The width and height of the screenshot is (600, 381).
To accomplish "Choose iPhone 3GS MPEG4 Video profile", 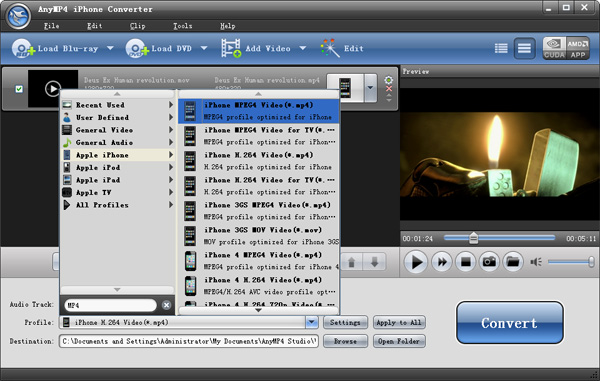I will (259, 211).
